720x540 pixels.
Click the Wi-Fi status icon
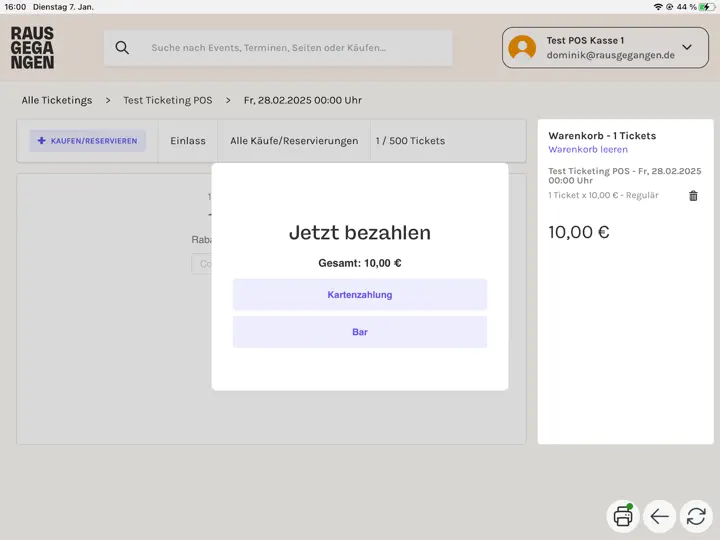(658, 7)
